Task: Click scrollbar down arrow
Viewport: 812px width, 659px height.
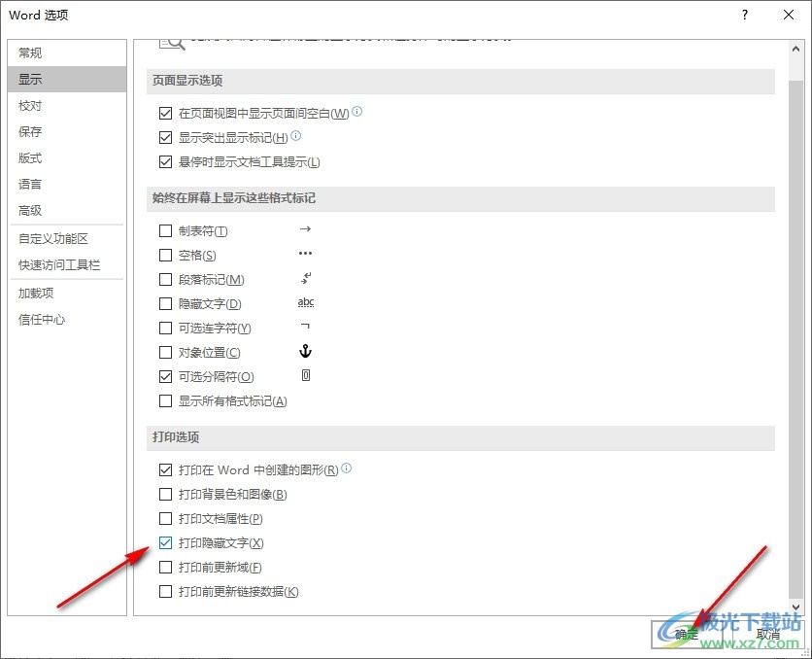Action: [x=795, y=607]
